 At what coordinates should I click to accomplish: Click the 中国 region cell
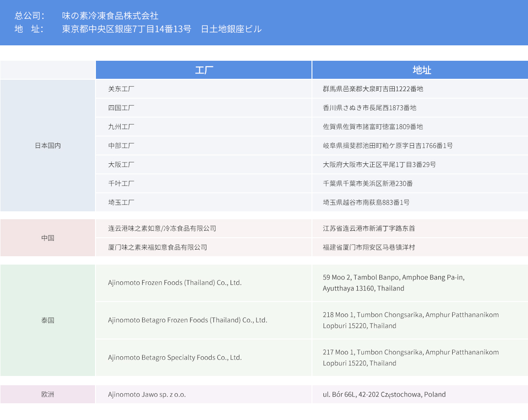coord(48,238)
